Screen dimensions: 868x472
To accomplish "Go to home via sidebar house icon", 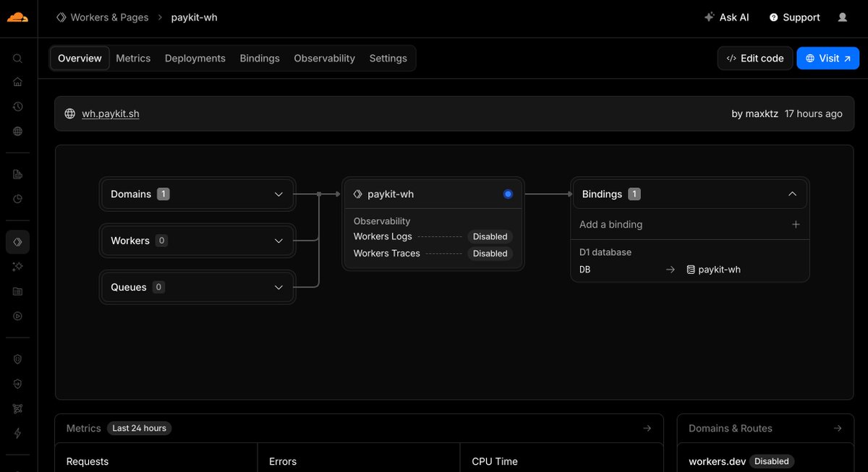I will [x=17, y=82].
